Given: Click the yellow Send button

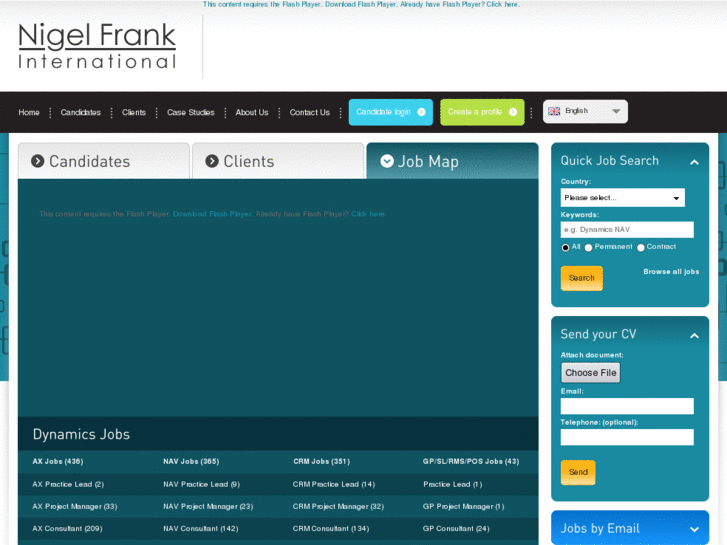Looking at the screenshot, I should 578,472.
